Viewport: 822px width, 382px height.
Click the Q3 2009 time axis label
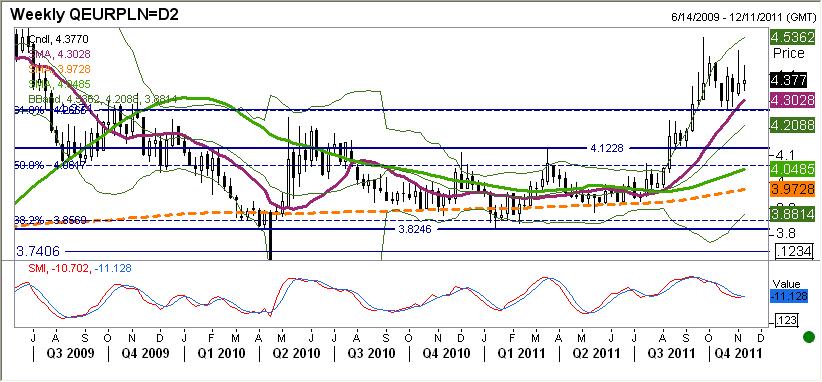coord(70,354)
